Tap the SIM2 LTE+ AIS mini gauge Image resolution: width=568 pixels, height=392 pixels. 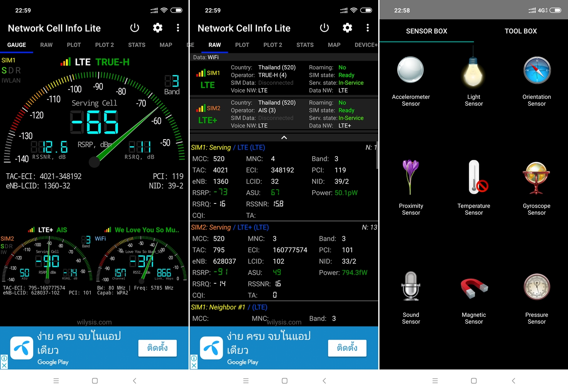[x=47, y=260]
